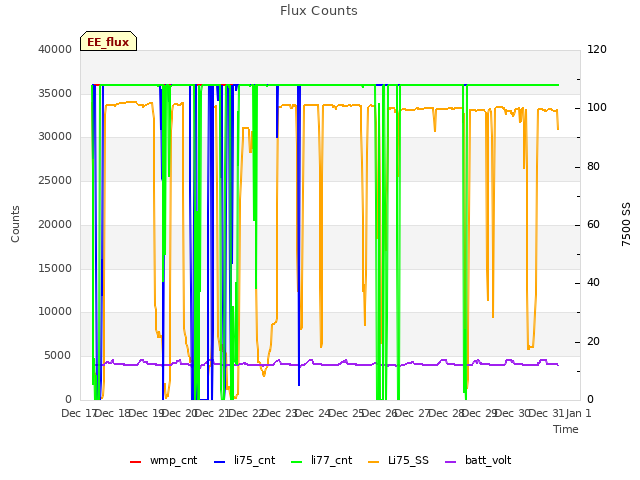Click the 7500 SS right axis label

[626, 224]
